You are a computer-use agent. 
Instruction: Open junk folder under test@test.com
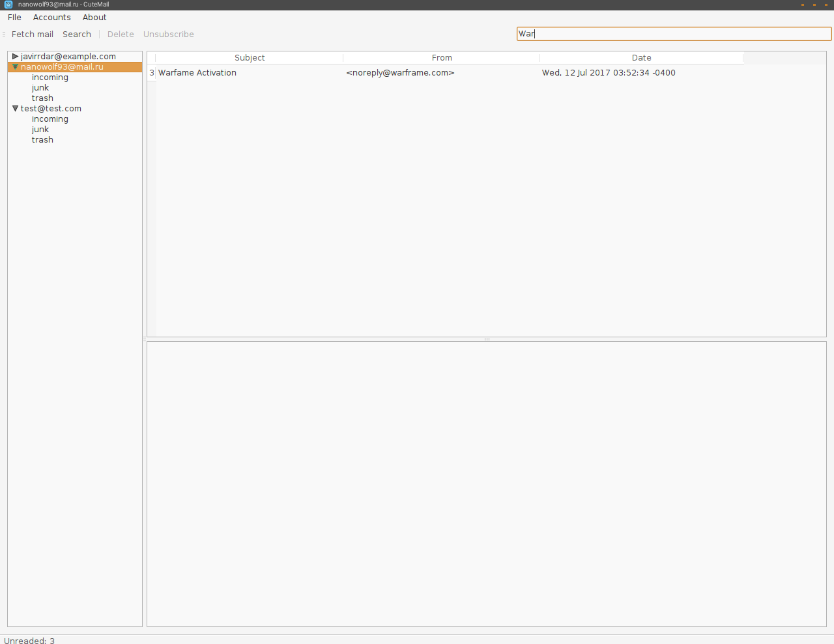(40, 130)
